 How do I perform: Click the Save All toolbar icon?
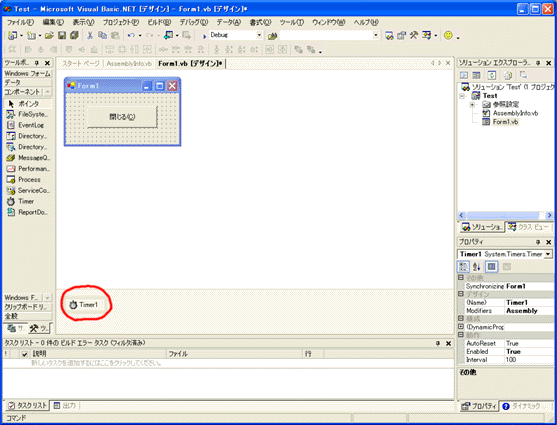(x=74, y=35)
